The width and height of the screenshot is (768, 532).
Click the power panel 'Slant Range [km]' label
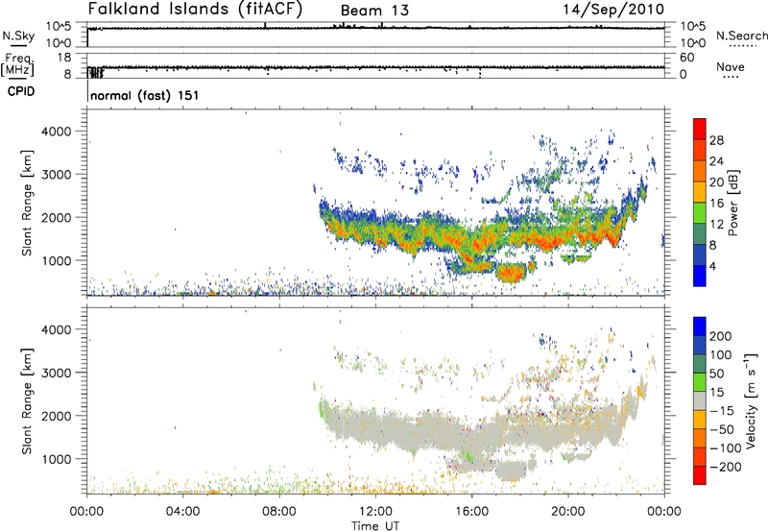(x=27, y=203)
